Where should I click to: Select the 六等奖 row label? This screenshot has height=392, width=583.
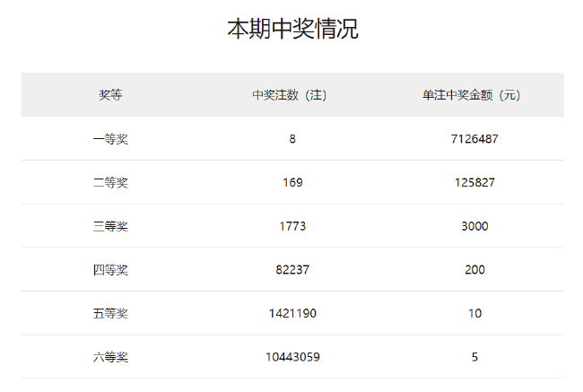point(110,357)
